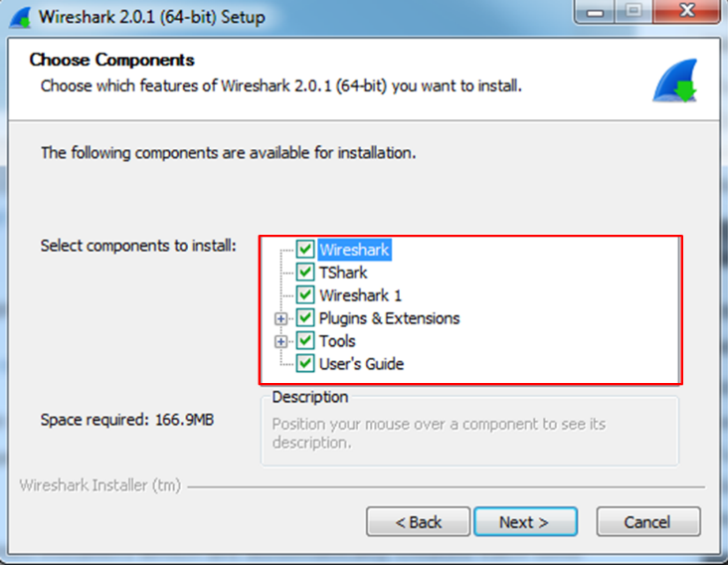Select the User's Guide label
Image resolution: width=728 pixels, height=565 pixels.
361,364
